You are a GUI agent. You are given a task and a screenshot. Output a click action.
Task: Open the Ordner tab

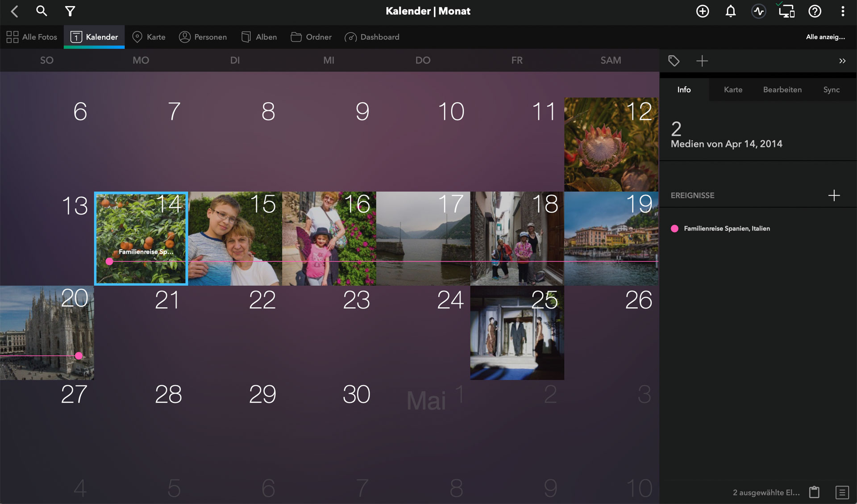[311, 37]
